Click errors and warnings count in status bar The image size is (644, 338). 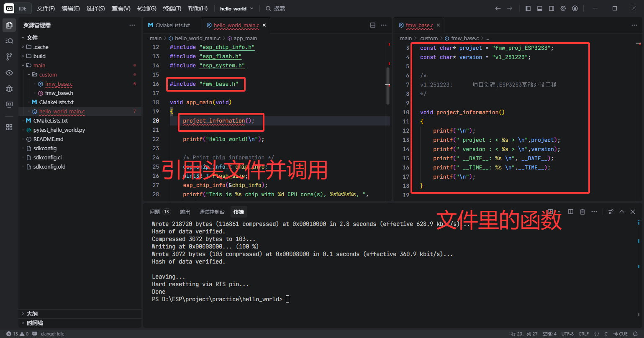pos(18,334)
